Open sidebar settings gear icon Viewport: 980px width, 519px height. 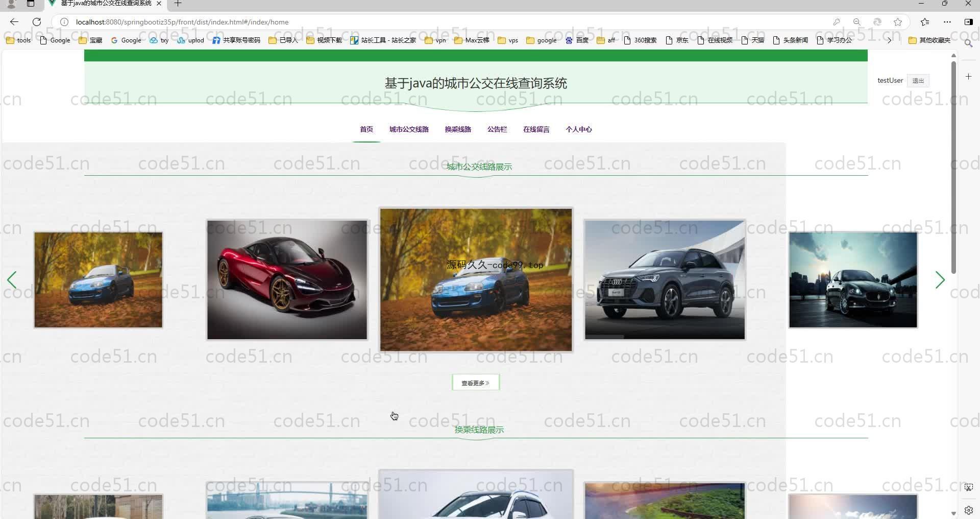968,510
